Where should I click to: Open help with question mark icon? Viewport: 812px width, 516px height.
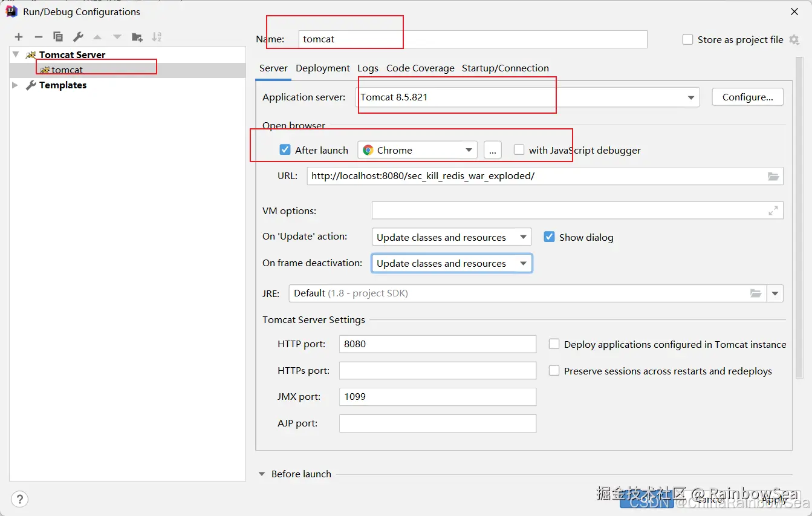[x=19, y=499]
